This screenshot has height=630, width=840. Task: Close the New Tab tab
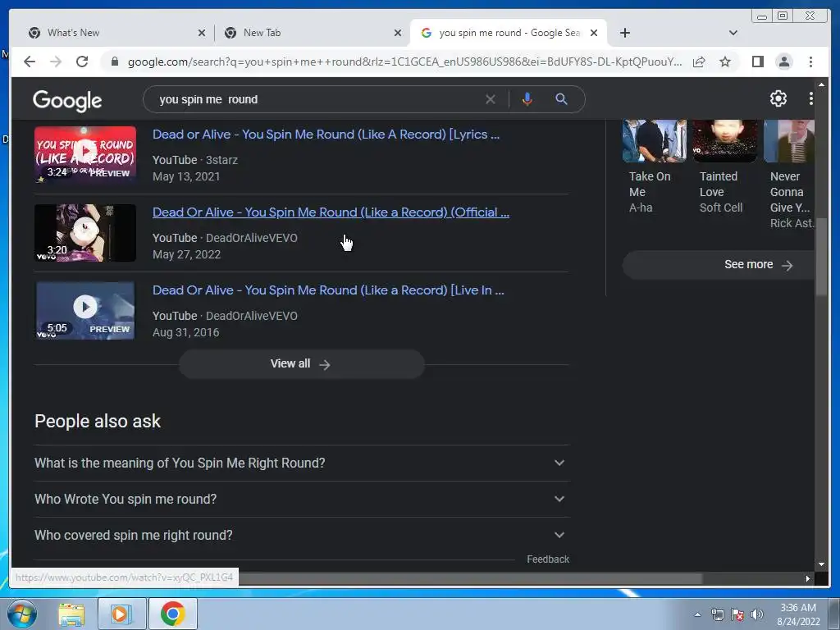(x=398, y=33)
